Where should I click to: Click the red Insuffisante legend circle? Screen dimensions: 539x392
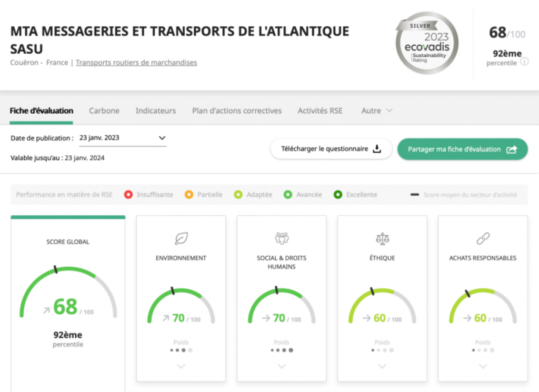128,195
